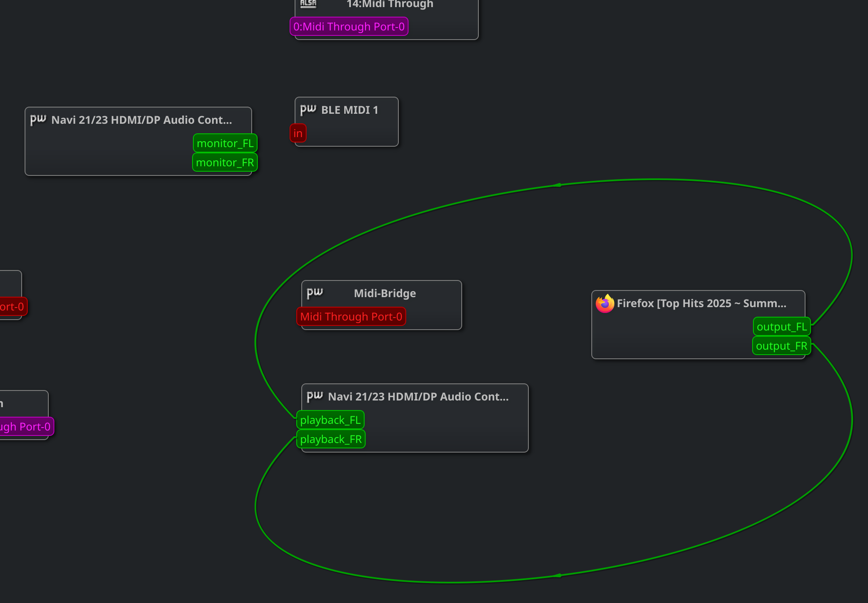This screenshot has width=868, height=603.
Task: Click the Midi-Bridge node title
Action: (385, 293)
